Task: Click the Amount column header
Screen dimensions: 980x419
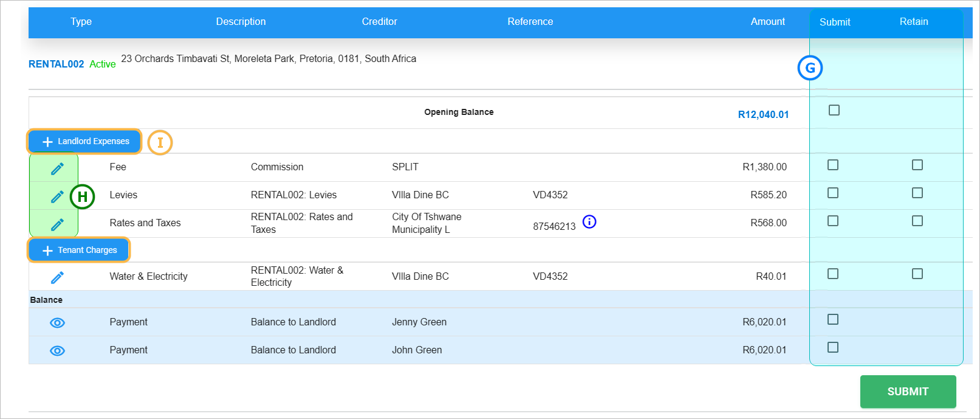Action: pos(768,21)
